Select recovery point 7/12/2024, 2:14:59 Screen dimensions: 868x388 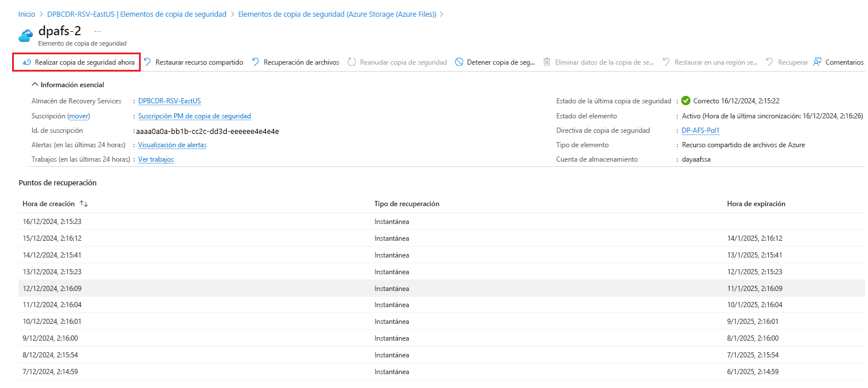click(x=442, y=371)
